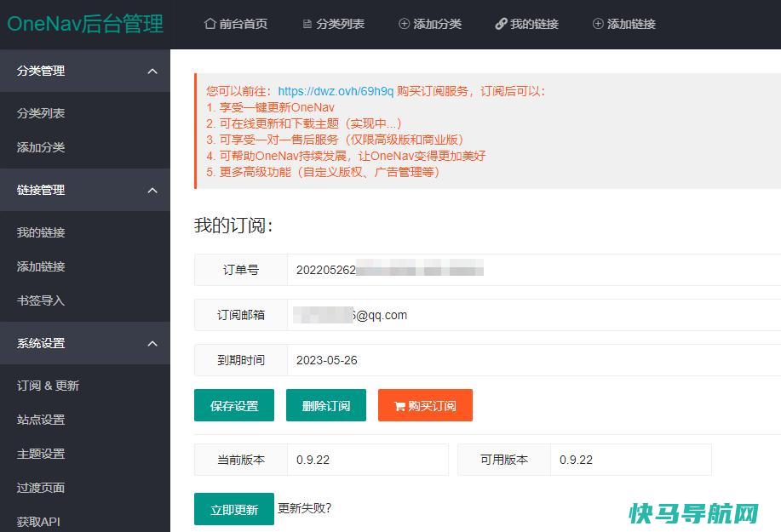This screenshot has height=532, width=781.
Task: Click the 当前版本 label
Action: point(241,460)
